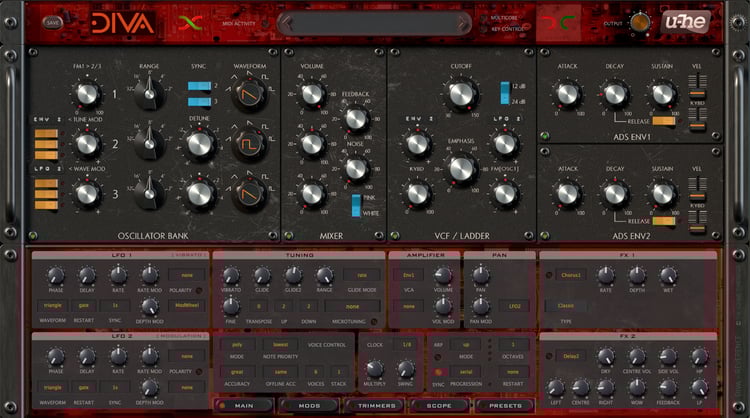Click the DIVA logo
This screenshot has height=418, width=750.
point(123,22)
